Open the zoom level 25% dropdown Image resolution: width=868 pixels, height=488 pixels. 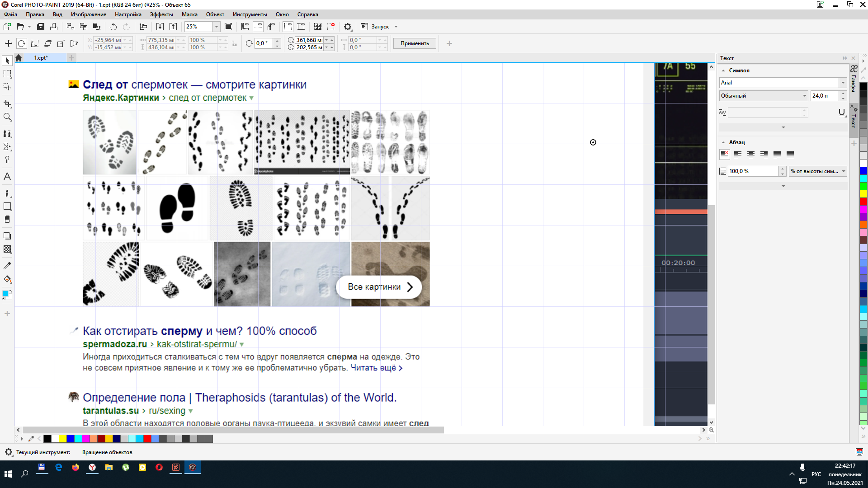[217, 27]
